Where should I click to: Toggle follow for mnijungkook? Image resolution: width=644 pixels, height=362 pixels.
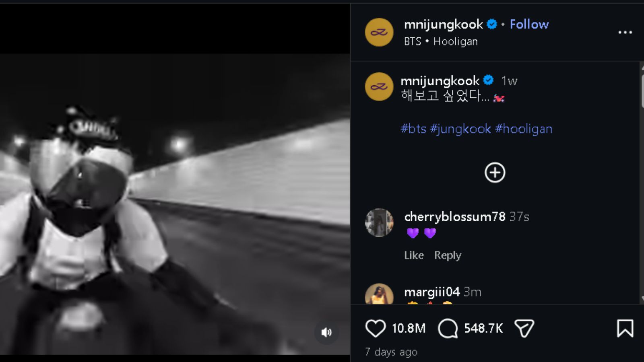click(529, 24)
